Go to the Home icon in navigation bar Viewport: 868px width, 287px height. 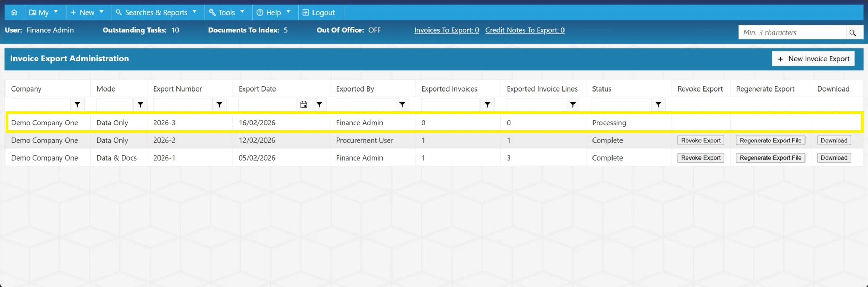pos(14,12)
